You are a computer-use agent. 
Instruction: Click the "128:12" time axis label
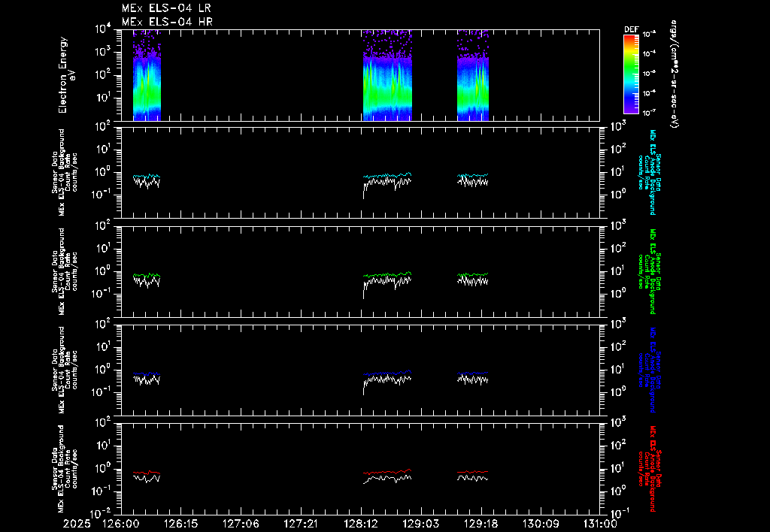pyautogui.click(x=360, y=524)
